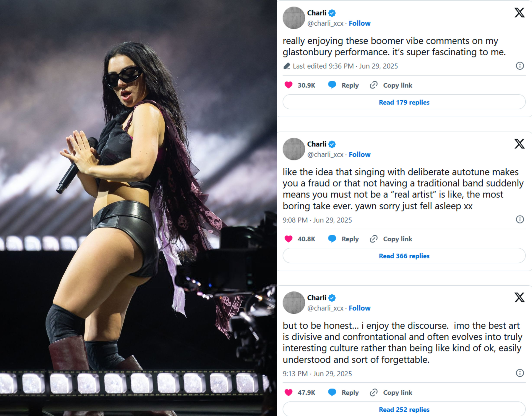
Task: Open info icon on first tweet
Action: point(520,66)
